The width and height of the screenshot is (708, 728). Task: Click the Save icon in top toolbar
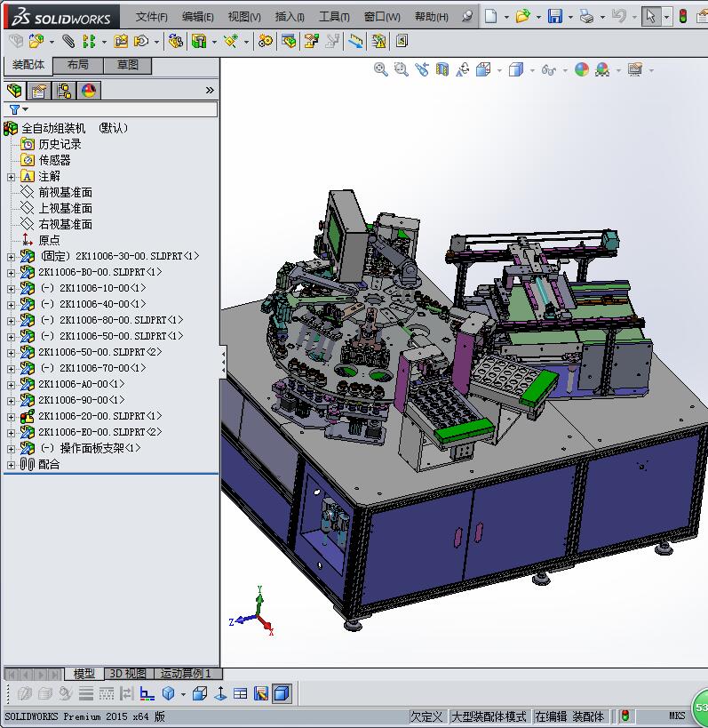(x=555, y=17)
